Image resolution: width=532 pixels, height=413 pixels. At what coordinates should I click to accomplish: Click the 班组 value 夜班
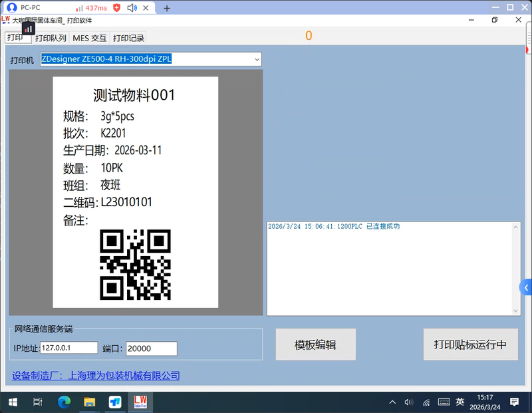[x=110, y=185]
